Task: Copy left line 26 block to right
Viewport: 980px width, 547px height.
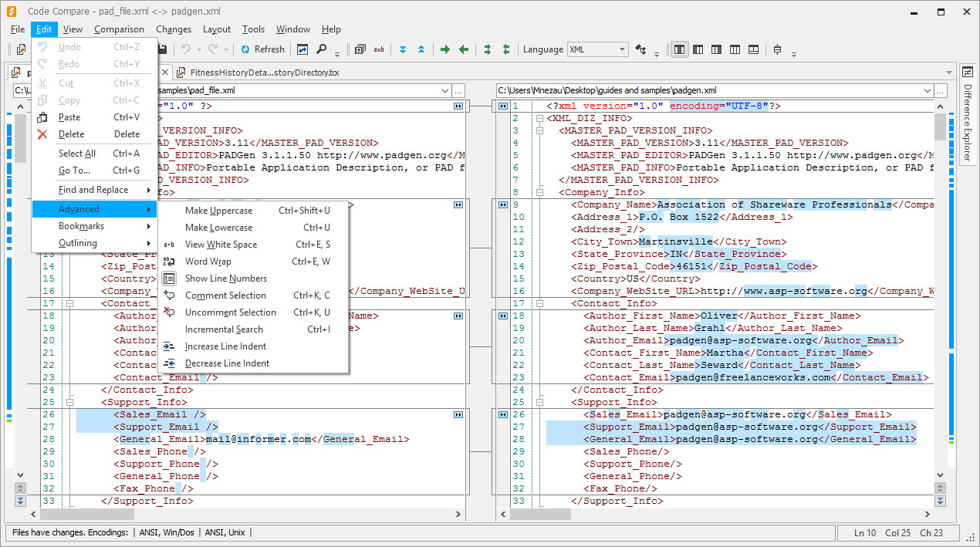Action: (x=458, y=414)
